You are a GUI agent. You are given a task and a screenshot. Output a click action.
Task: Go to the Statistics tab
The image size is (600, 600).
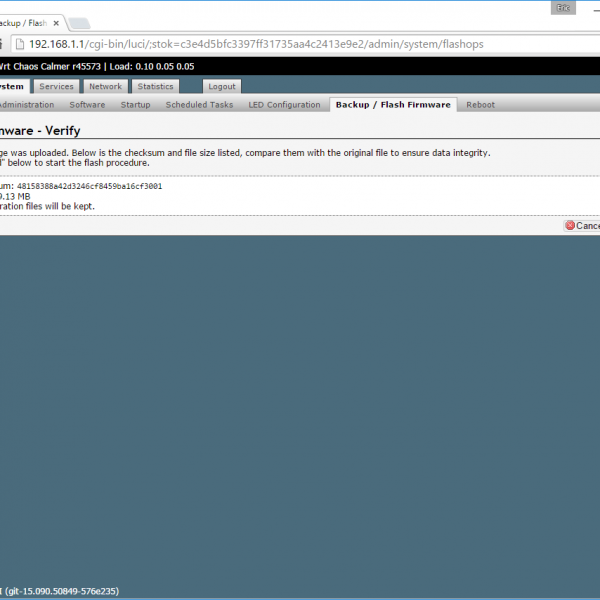(x=155, y=87)
